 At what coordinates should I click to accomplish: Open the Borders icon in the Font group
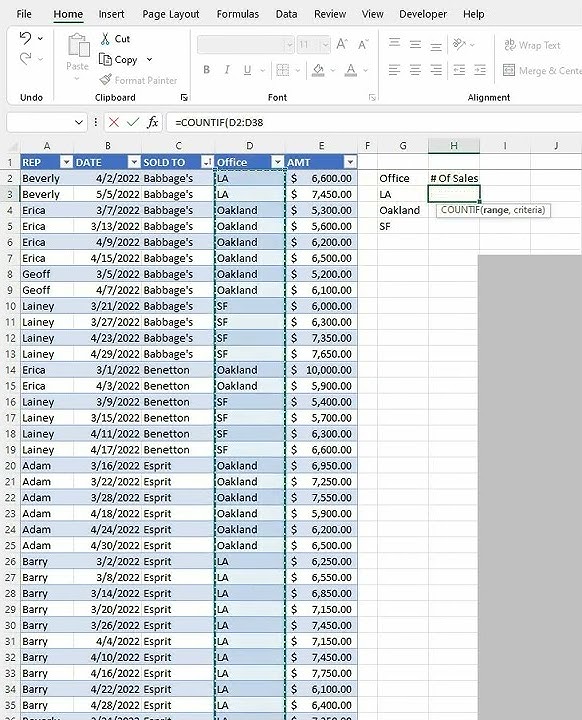(x=283, y=70)
